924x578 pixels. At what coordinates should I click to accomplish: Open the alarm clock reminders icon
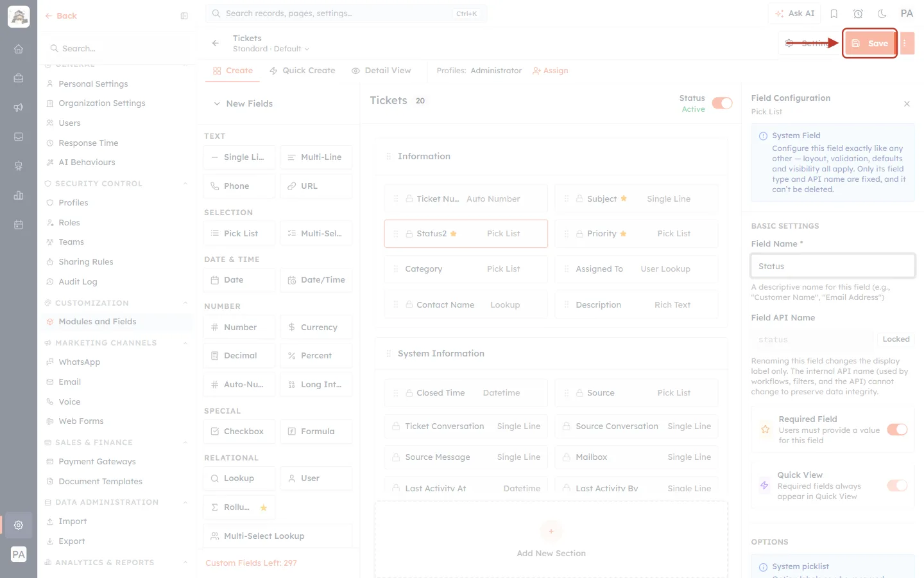pyautogui.click(x=858, y=13)
